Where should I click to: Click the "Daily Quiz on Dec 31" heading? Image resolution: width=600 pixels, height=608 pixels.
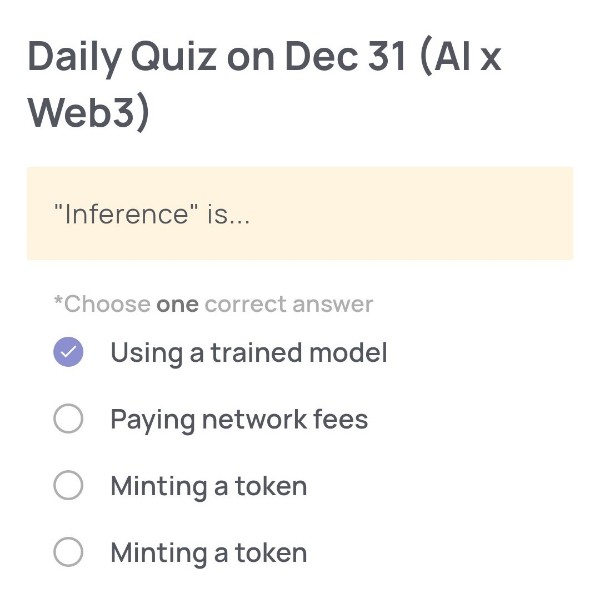pyautogui.click(x=215, y=58)
